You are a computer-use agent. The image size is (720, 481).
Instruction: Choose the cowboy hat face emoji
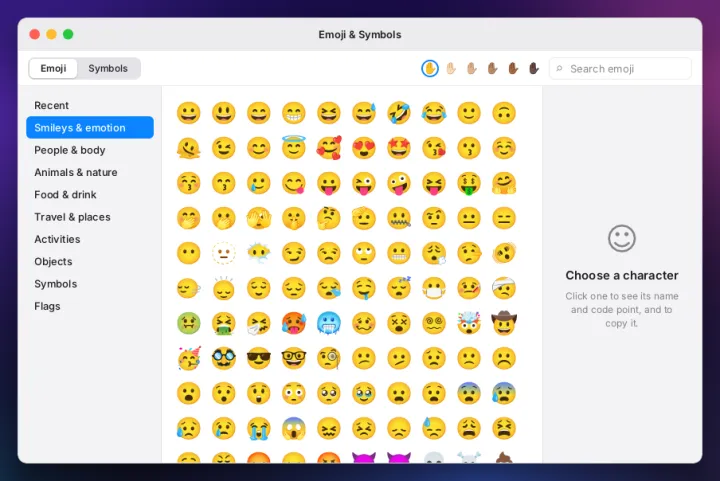tap(504, 323)
